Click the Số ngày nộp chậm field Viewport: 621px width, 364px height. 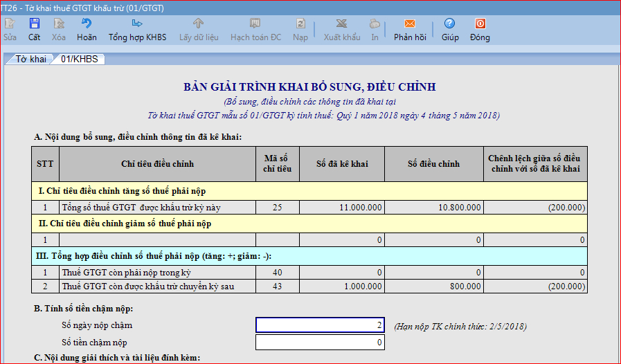321,325
